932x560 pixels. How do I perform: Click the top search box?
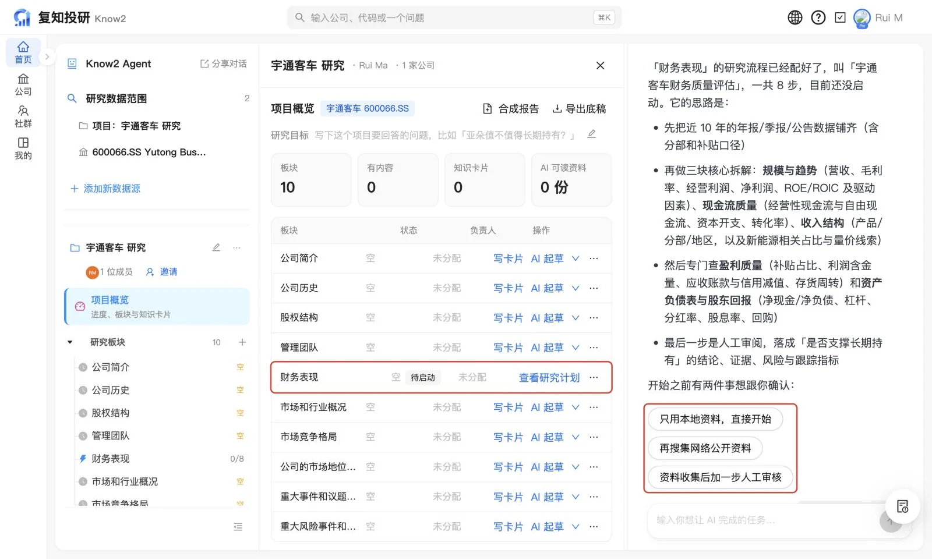454,18
